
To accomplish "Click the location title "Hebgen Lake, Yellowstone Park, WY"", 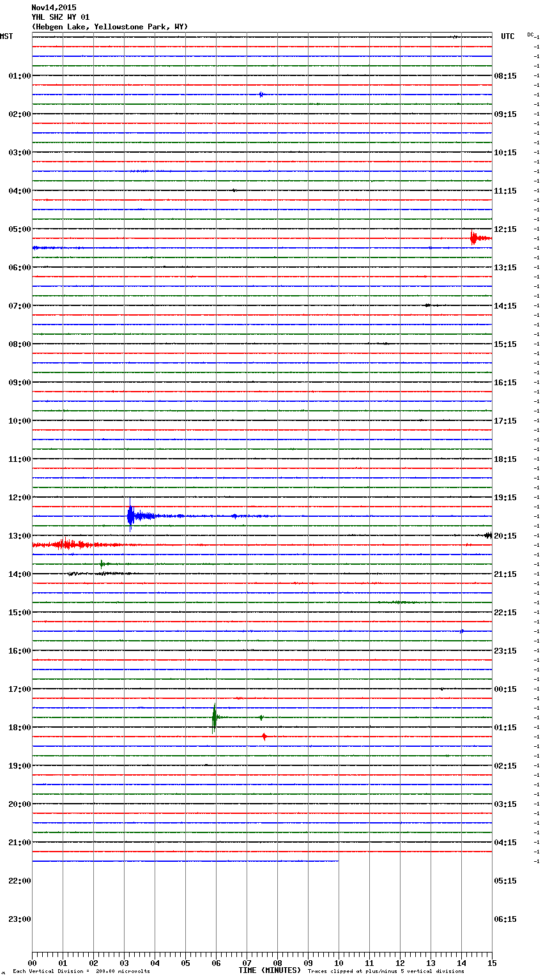I will 110,27.
